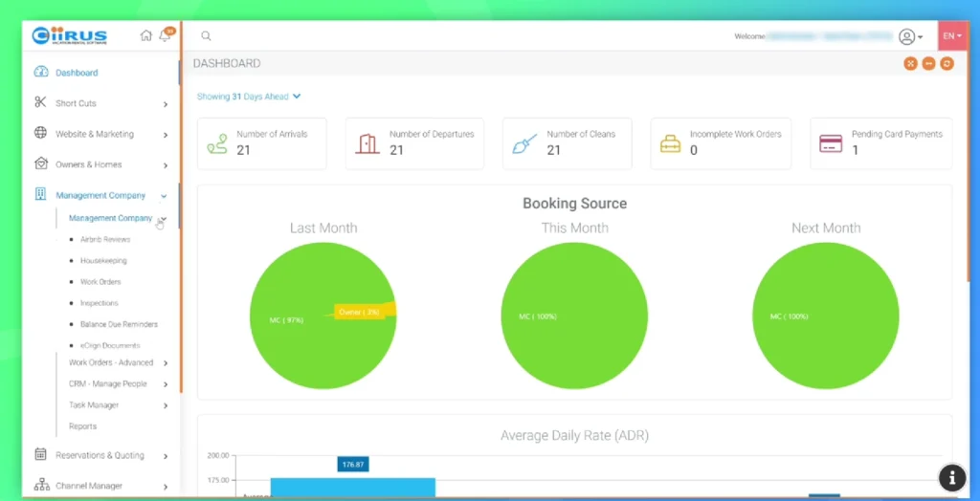Viewport: 980px width, 501px height.
Task: Open the info button in bottom corner
Action: click(x=951, y=477)
